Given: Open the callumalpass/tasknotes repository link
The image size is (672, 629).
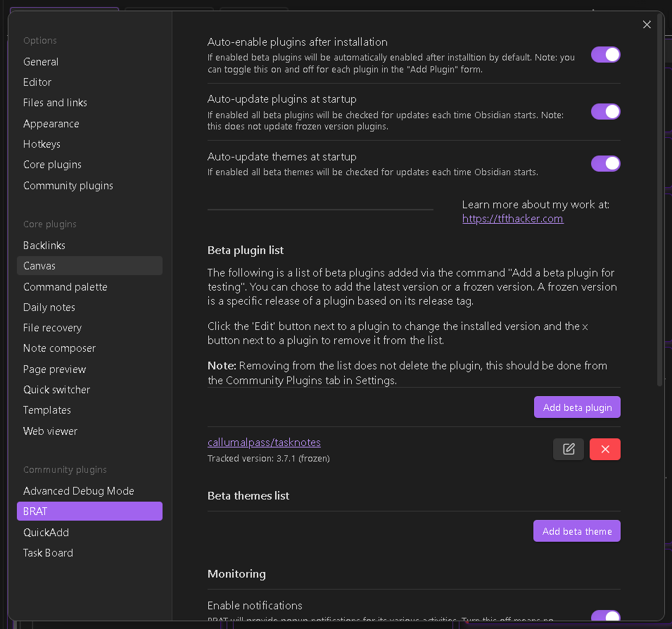Looking at the screenshot, I should tap(264, 442).
